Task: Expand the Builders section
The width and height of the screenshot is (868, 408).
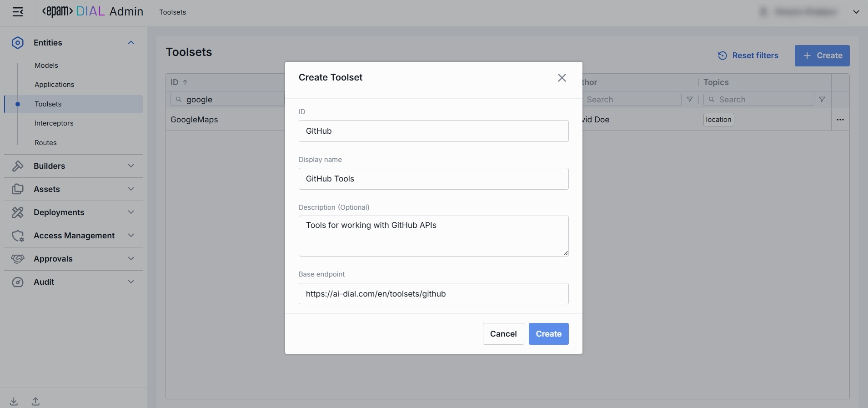Action: coord(131,166)
